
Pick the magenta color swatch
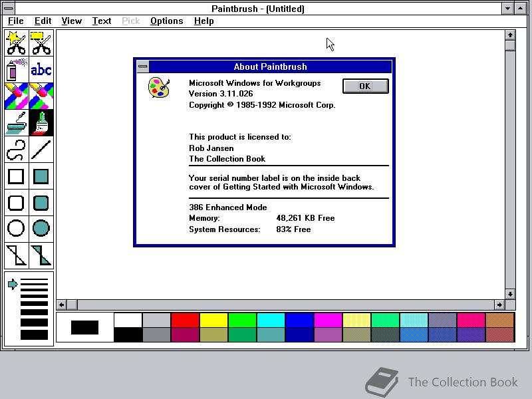(x=328, y=320)
